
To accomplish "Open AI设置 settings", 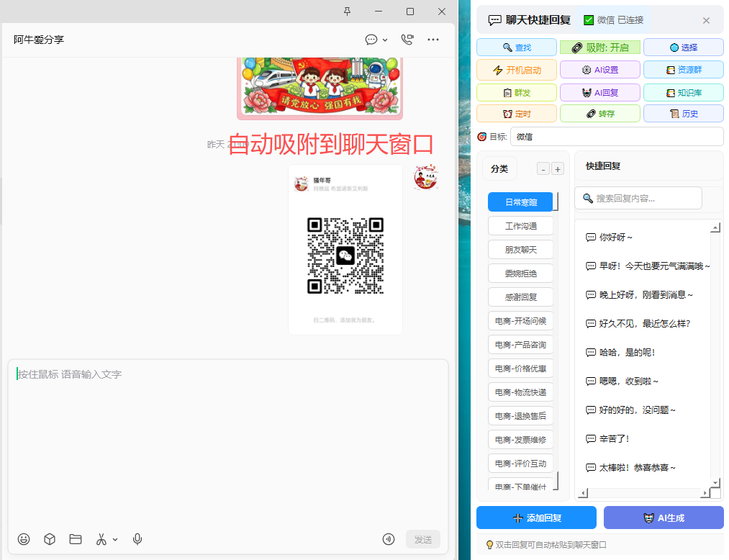I will (600, 70).
